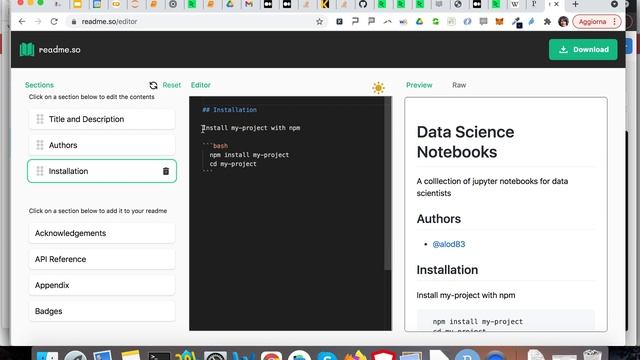
Task: Toggle the sun light/dark theme icon
Action: tap(378, 87)
